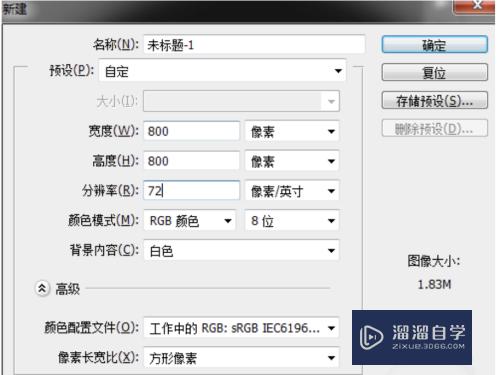Viewport: 500px width, 375px height.
Task: Click the 背景内容(C): label
Action: (x=104, y=250)
